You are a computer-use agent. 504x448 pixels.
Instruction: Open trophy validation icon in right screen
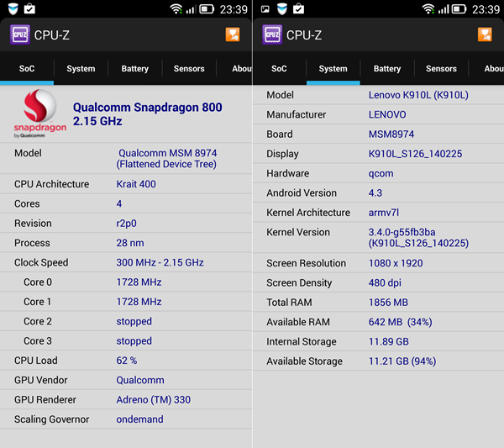tap(485, 34)
